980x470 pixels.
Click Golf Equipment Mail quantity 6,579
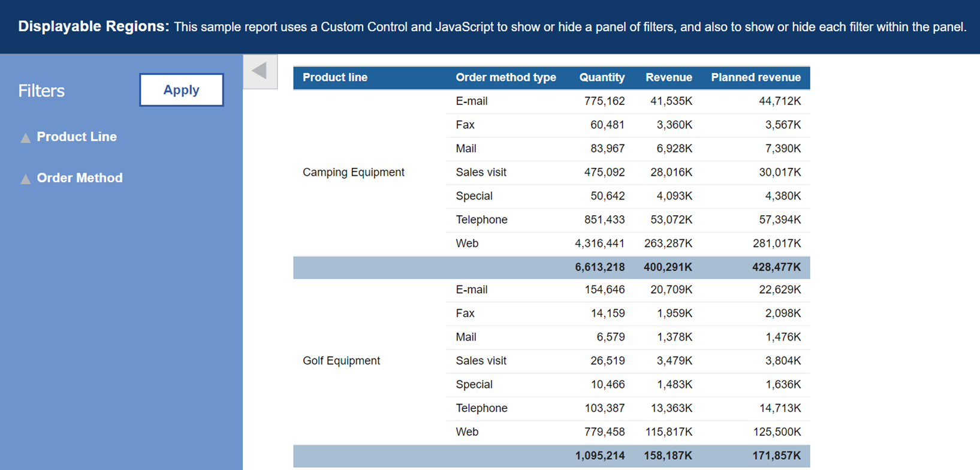pyautogui.click(x=610, y=337)
